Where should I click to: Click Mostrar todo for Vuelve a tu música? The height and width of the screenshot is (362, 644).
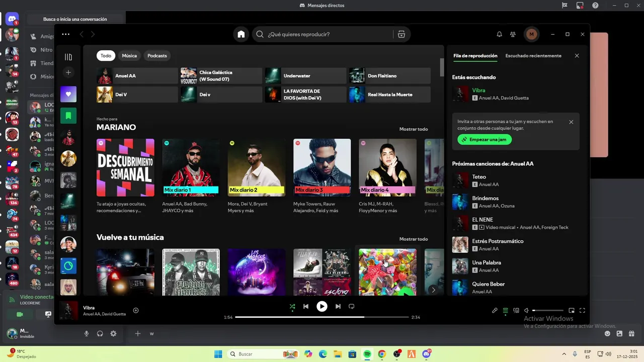click(x=414, y=239)
